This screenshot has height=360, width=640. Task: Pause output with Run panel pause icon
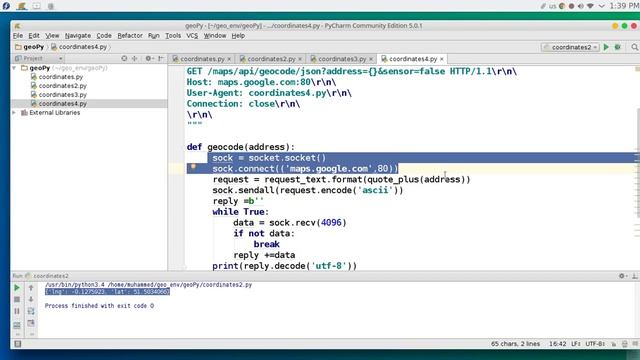(x=17, y=311)
